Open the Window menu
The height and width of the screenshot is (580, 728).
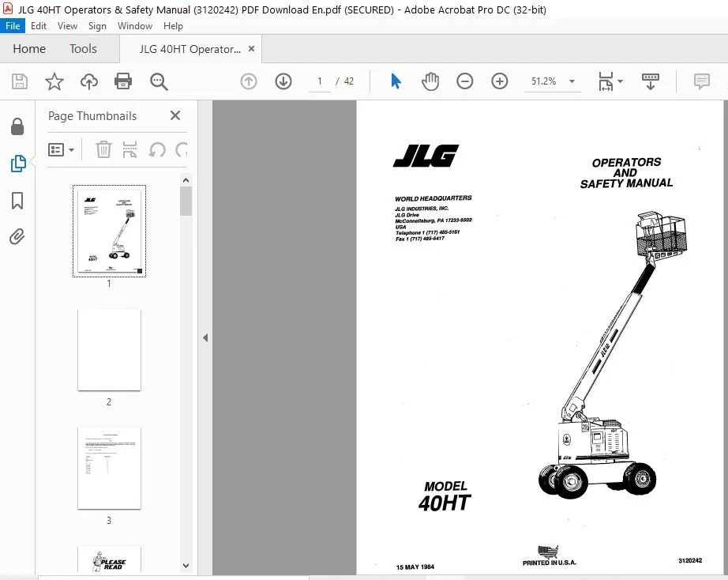pos(135,26)
